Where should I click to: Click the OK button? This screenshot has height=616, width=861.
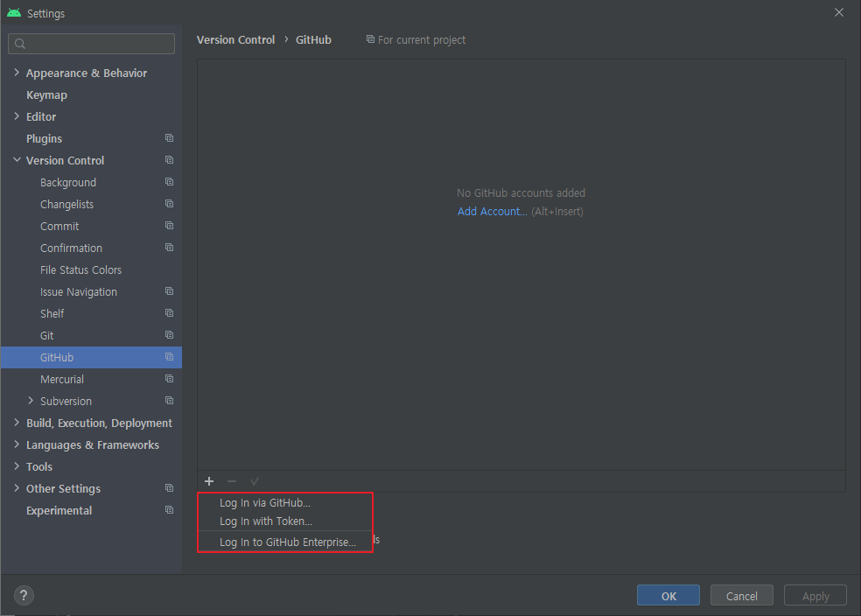(x=668, y=596)
